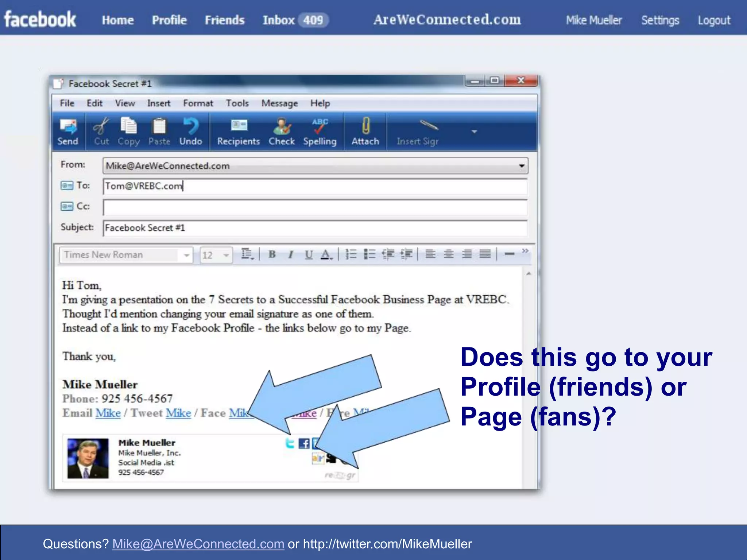Click Mike Mueller's photo in signature card
The width and height of the screenshot is (747, 560).
click(88, 458)
